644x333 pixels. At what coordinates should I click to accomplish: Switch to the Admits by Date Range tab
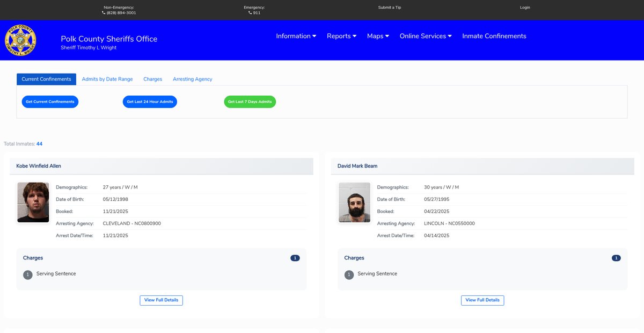tap(107, 79)
